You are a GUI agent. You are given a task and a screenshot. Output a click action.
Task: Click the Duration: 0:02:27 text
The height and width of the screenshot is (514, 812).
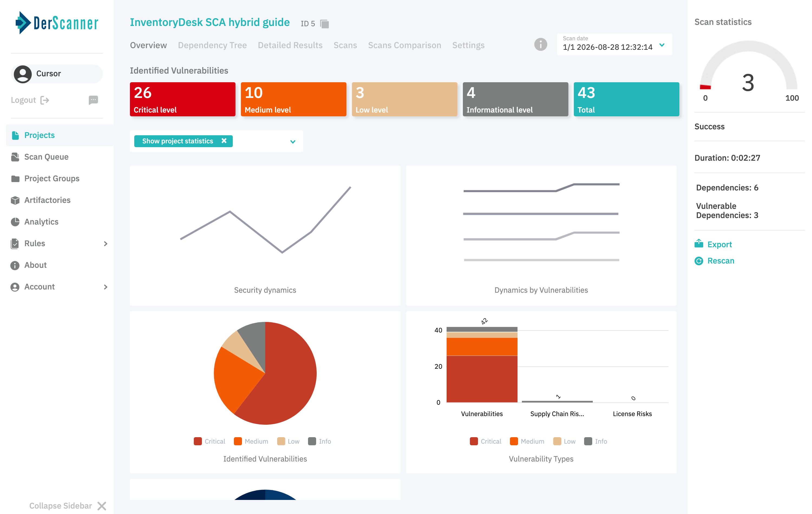(x=727, y=158)
